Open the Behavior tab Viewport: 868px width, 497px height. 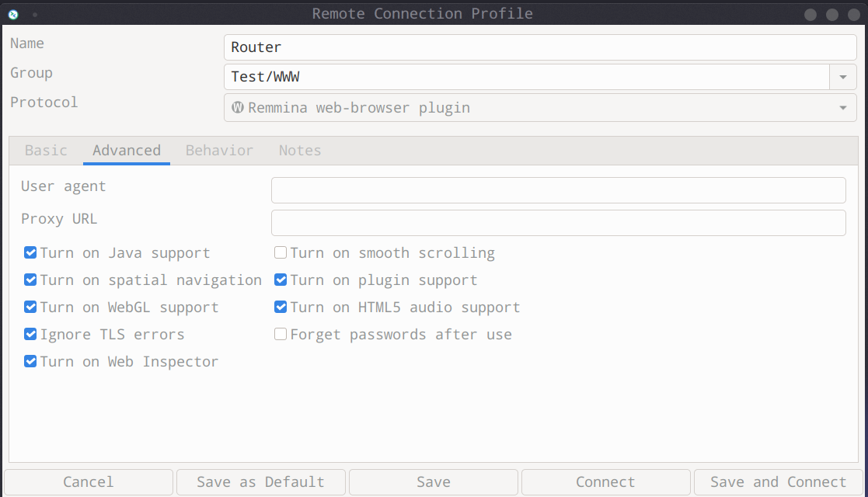click(x=219, y=151)
